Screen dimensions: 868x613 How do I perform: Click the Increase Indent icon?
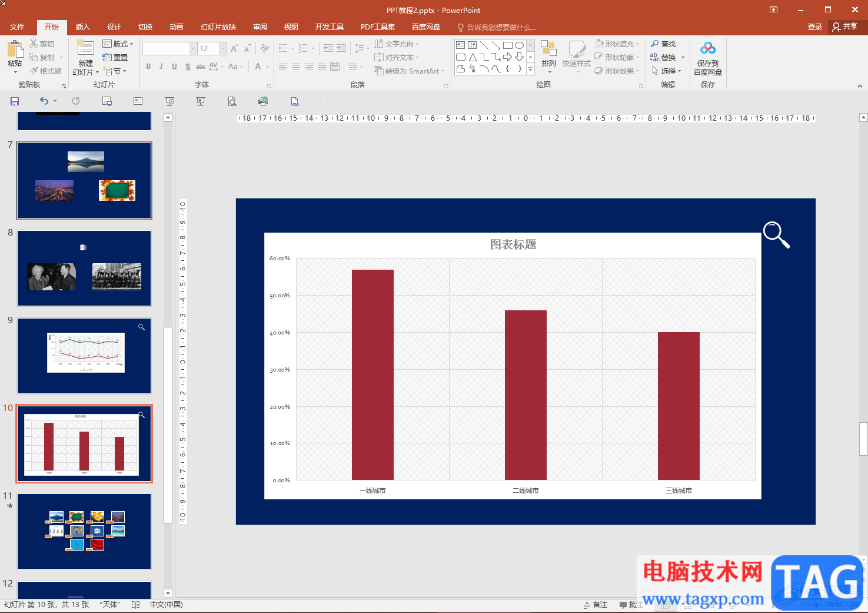click(341, 48)
